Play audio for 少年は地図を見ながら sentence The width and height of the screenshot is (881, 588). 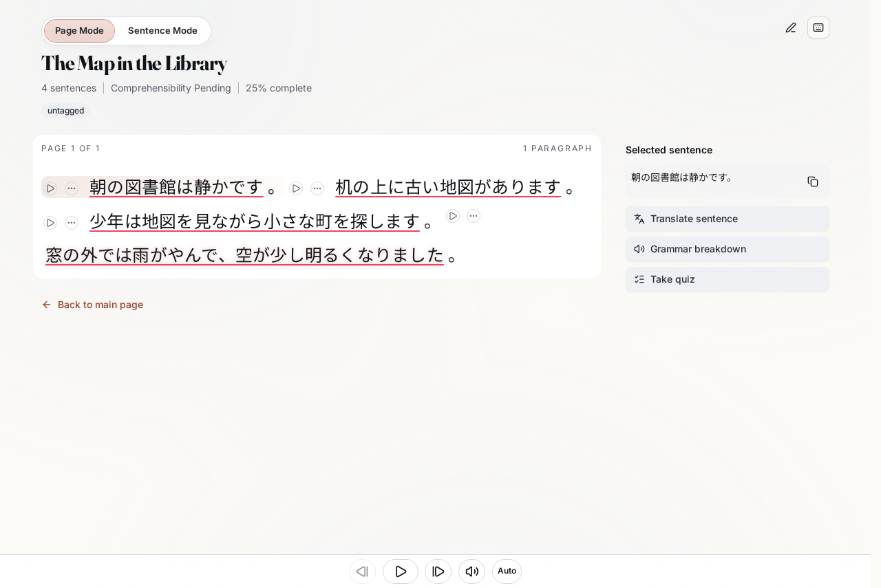pyautogui.click(x=50, y=223)
